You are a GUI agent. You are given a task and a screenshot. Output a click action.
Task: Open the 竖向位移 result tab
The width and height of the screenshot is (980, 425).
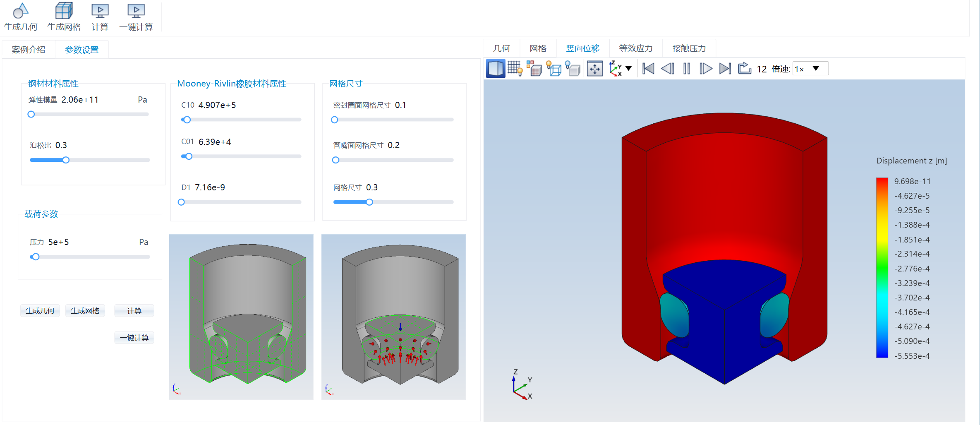click(582, 48)
